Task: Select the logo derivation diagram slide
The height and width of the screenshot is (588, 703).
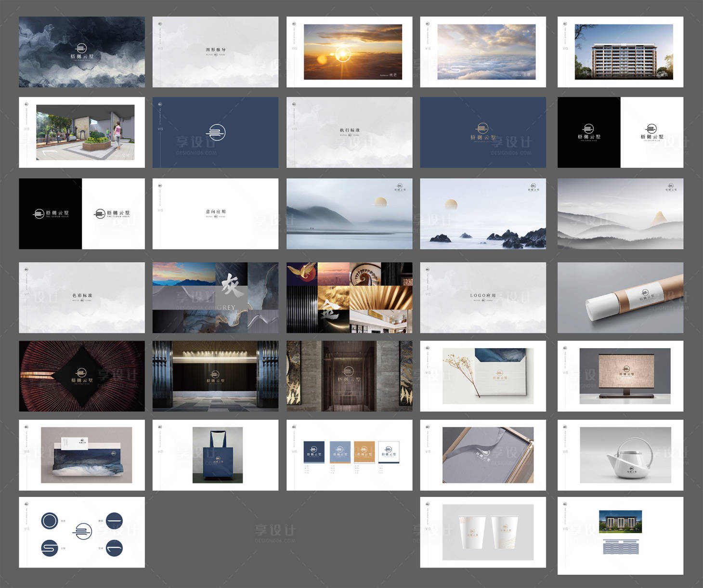Action: (82, 532)
